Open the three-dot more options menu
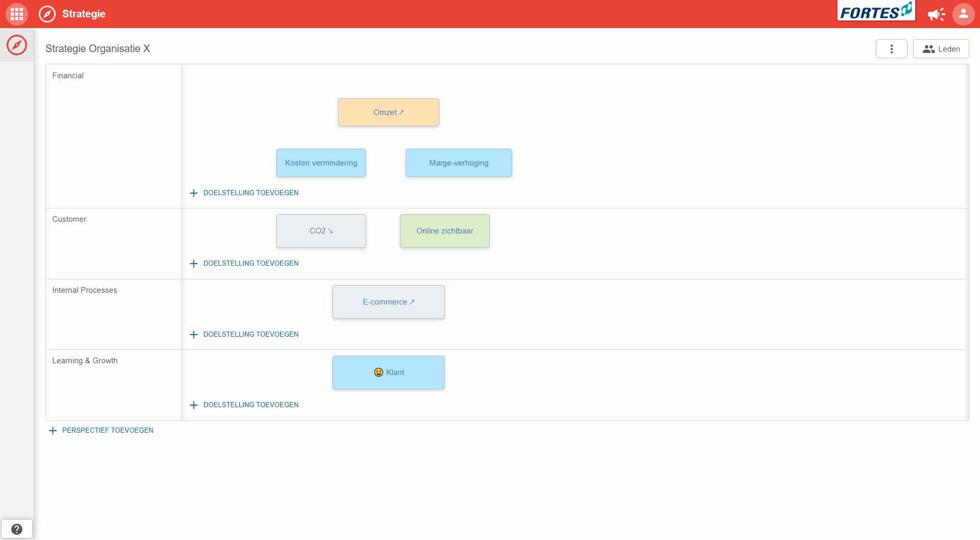 [891, 49]
